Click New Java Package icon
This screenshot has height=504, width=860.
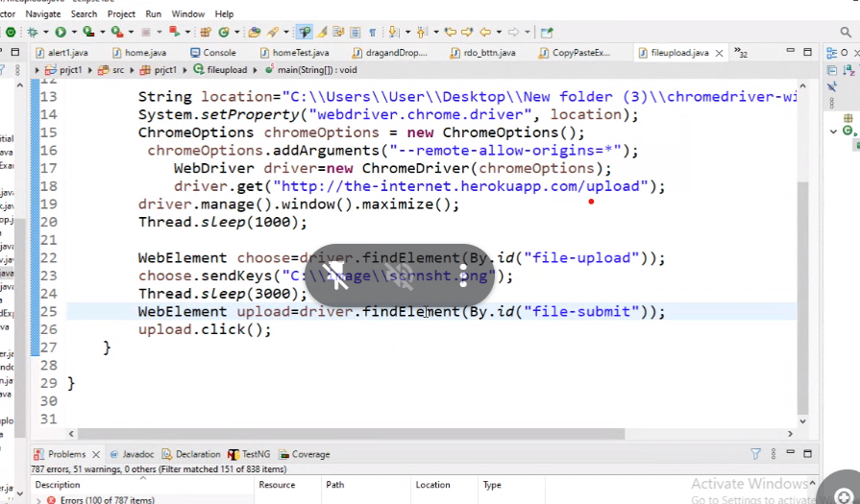tap(206, 33)
